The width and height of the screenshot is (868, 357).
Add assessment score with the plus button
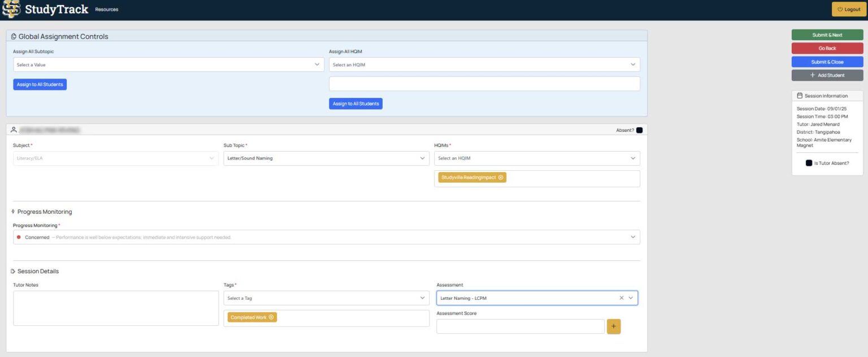614,326
